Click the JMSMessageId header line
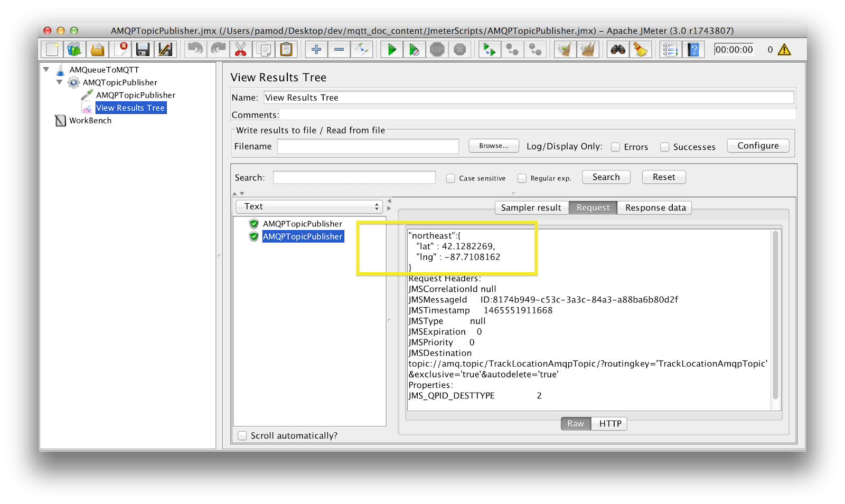This screenshot has width=845, height=504. (543, 300)
